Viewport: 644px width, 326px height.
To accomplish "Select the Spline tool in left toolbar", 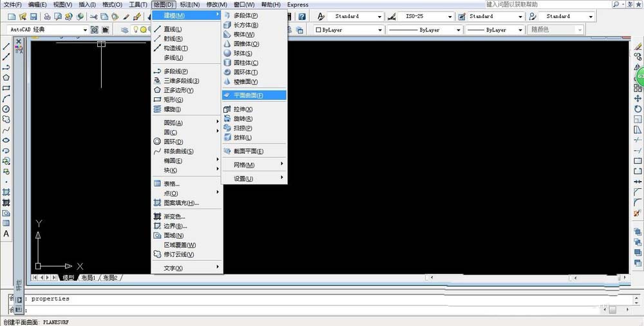I will pos(6,130).
